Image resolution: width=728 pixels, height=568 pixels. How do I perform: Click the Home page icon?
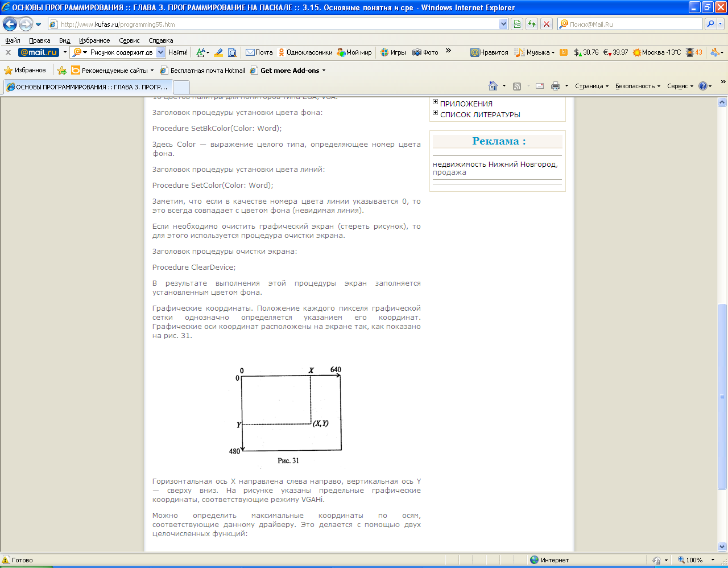point(493,86)
